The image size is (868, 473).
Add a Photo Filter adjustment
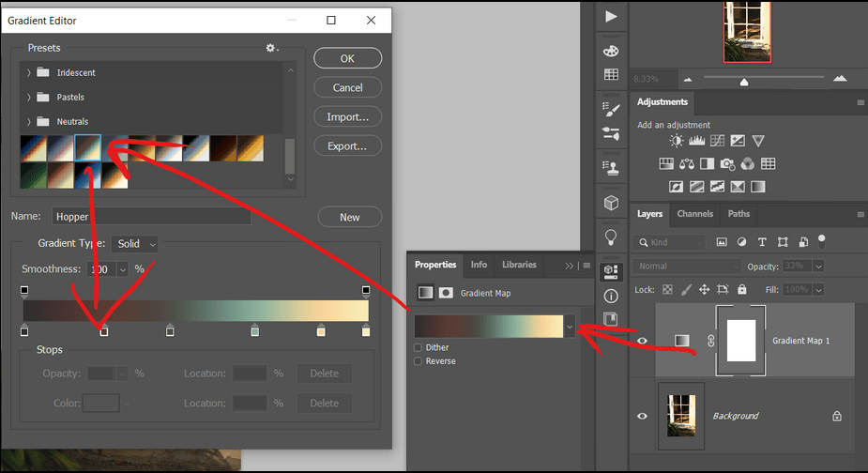pos(727,163)
